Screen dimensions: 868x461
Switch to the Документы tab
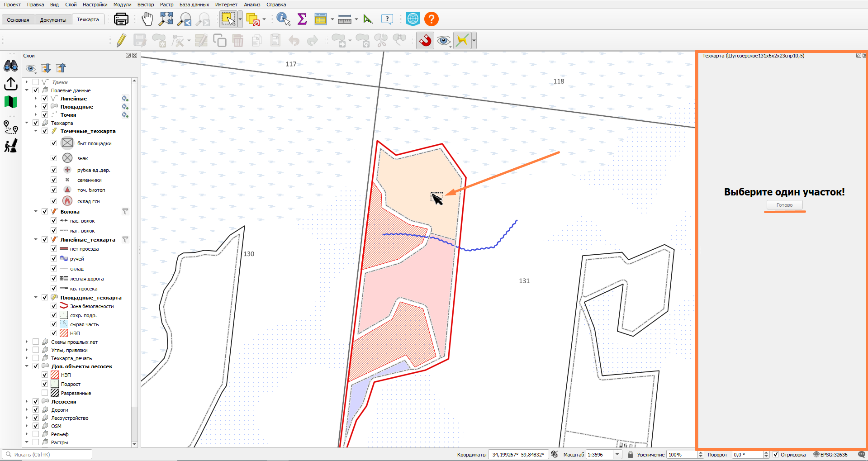(53, 20)
